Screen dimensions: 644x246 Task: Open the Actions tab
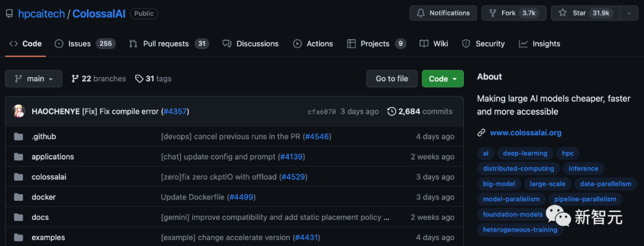click(x=313, y=43)
